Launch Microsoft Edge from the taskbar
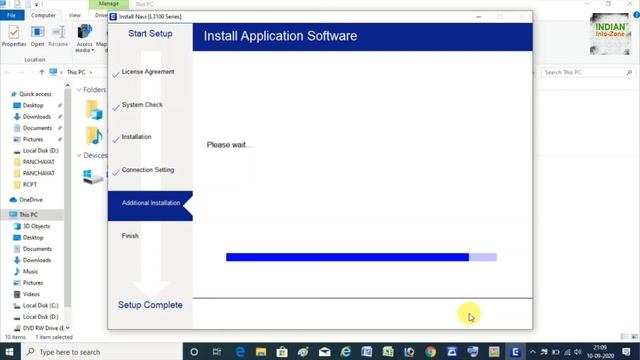Image resolution: width=640 pixels, height=360 pixels. pyautogui.click(x=240, y=352)
